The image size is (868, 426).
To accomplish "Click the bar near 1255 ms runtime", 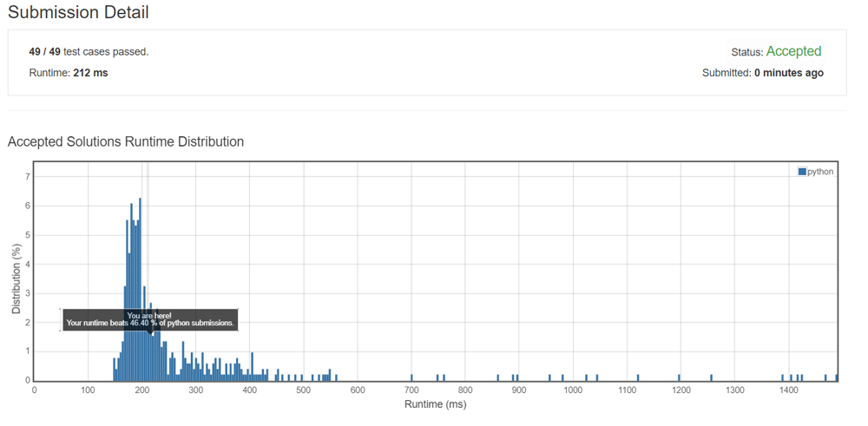I will coord(711,377).
